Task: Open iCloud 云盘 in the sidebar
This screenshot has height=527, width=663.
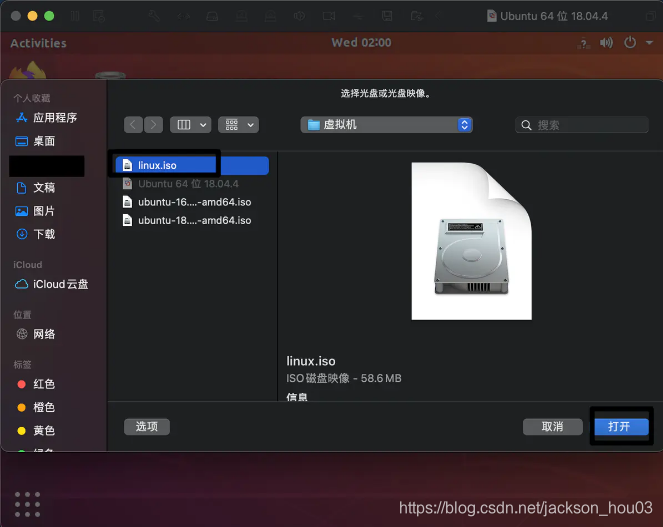Action: (51, 284)
